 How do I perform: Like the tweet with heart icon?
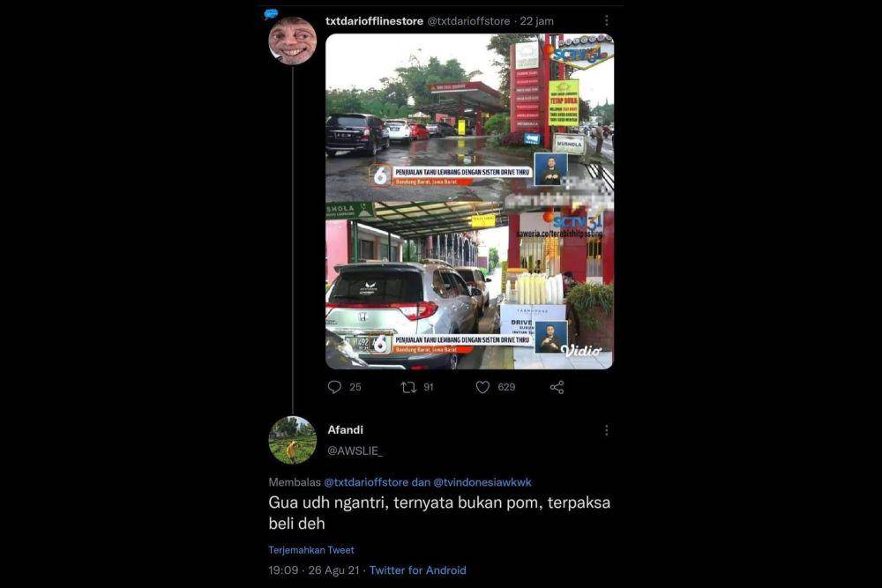pyautogui.click(x=482, y=387)
